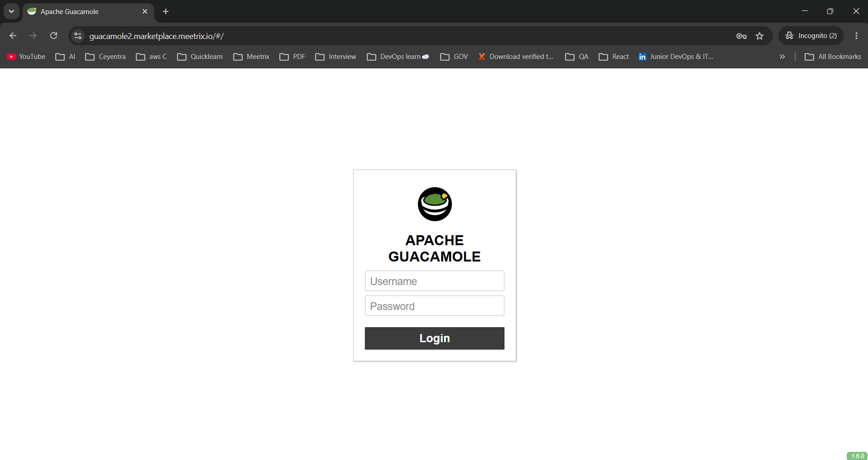
Task: Open the saved passwords key icon
Action: (x=741, y=36)
